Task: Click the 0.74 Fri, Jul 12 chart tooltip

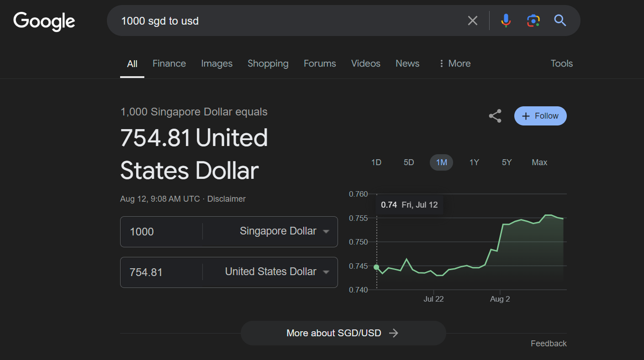Action: pos(409,205)
